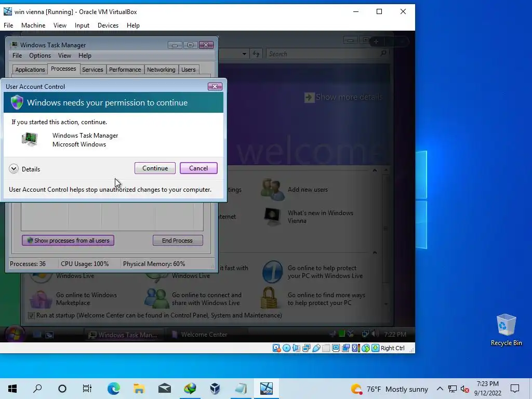Open VirtualBox Machine menu
The height and width of the screenshot is (399, 532).
33,25
